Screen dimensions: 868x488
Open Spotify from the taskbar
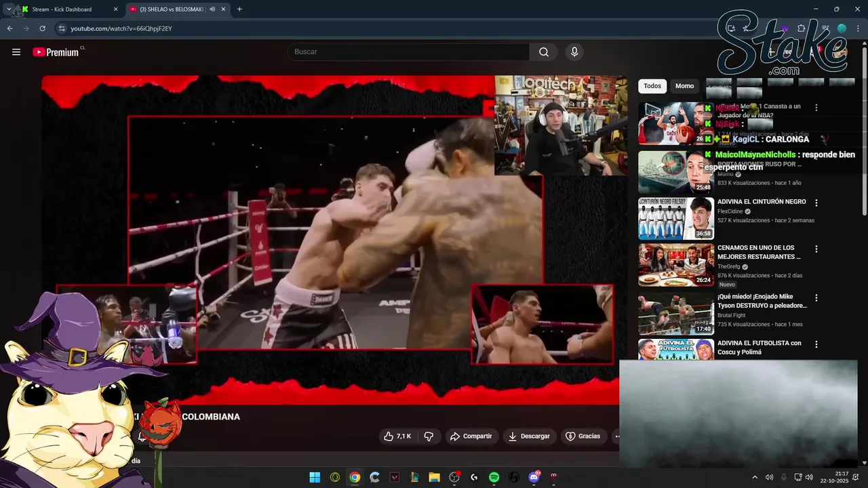pyautogui.click(x=494, y=477)
